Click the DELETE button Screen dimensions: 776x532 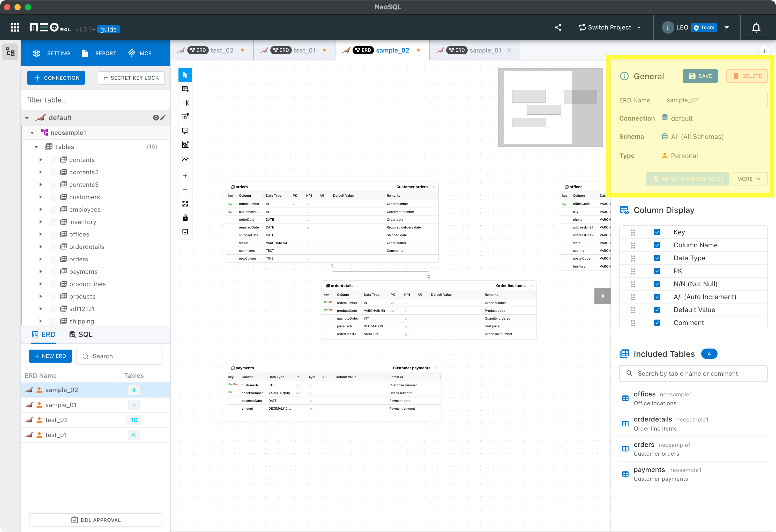747,76
